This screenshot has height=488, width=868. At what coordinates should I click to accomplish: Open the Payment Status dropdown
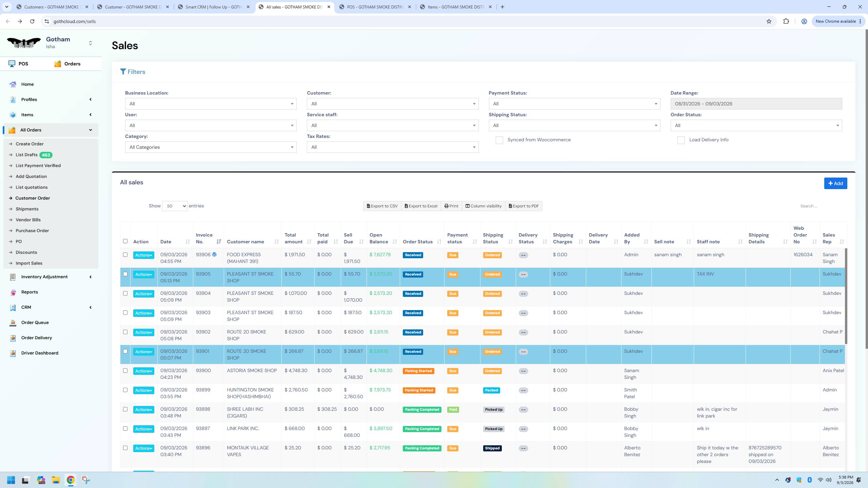coord(574,104)
